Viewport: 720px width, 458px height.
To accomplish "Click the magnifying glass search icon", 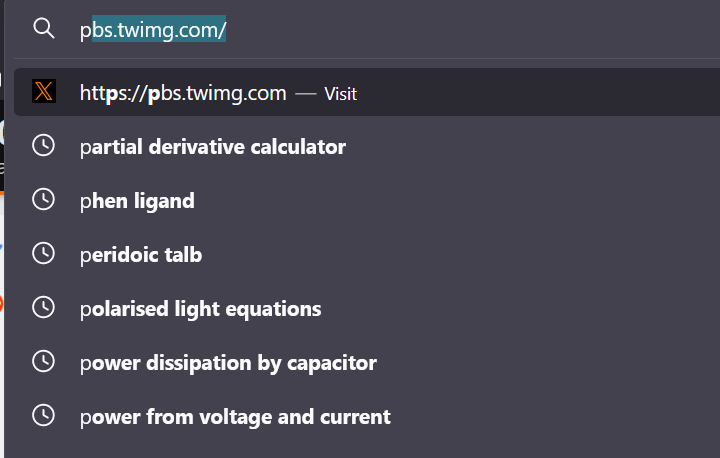I will pos(44,28).
